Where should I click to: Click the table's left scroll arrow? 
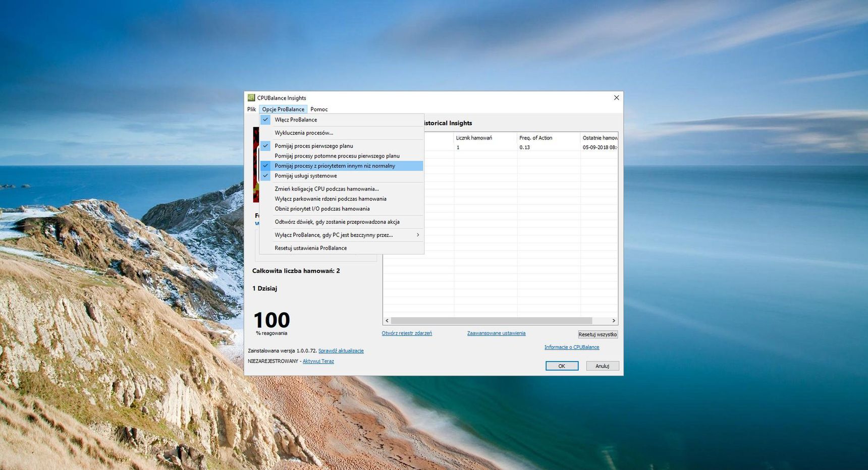387,321
